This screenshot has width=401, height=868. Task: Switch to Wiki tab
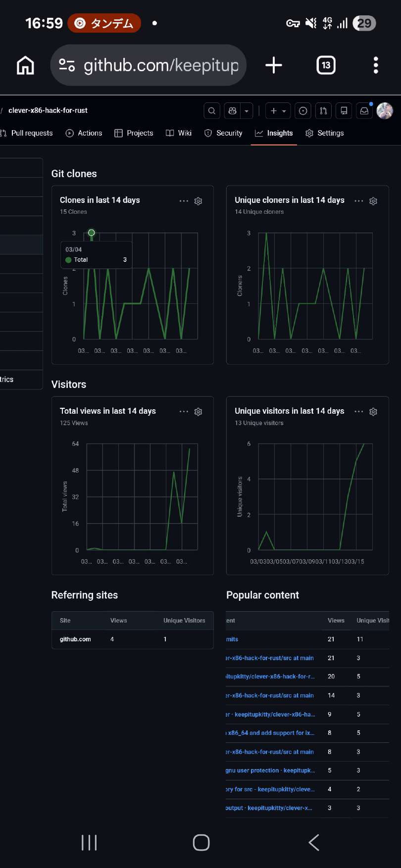pos(179,133)
